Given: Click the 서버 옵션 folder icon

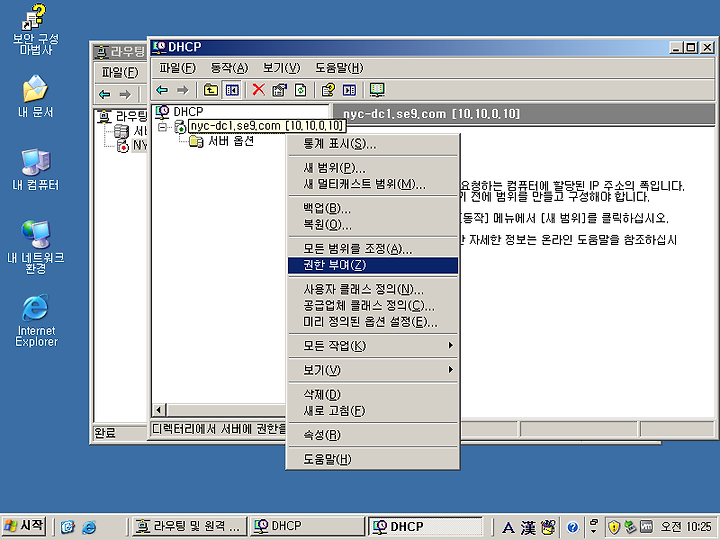Looking at the screenshot, I should [197, 141].
